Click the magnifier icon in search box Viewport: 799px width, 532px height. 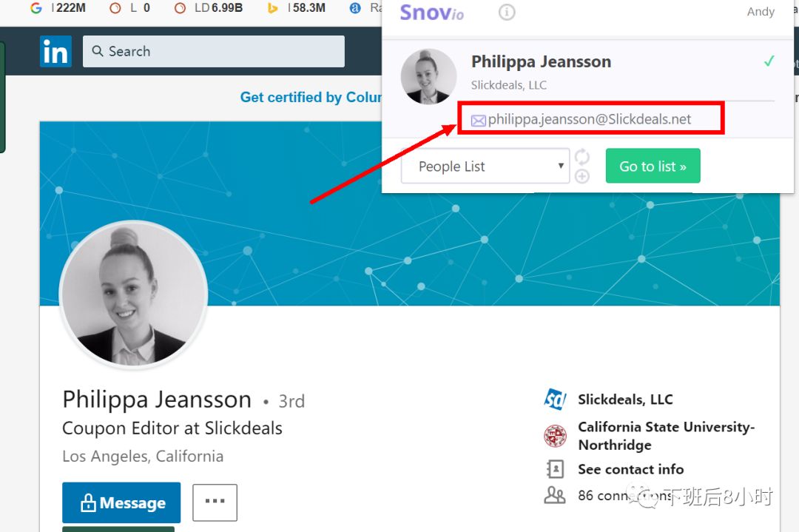click(x=98, y=51)
